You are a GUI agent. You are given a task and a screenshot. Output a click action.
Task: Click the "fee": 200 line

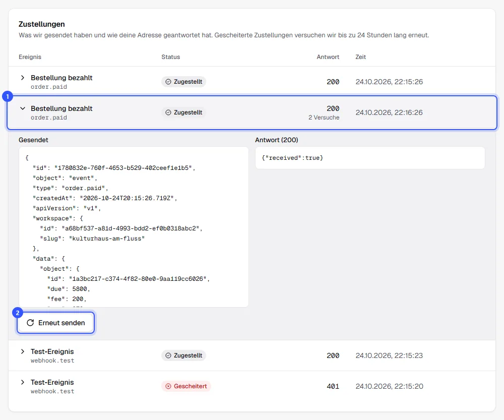(67, 299)
